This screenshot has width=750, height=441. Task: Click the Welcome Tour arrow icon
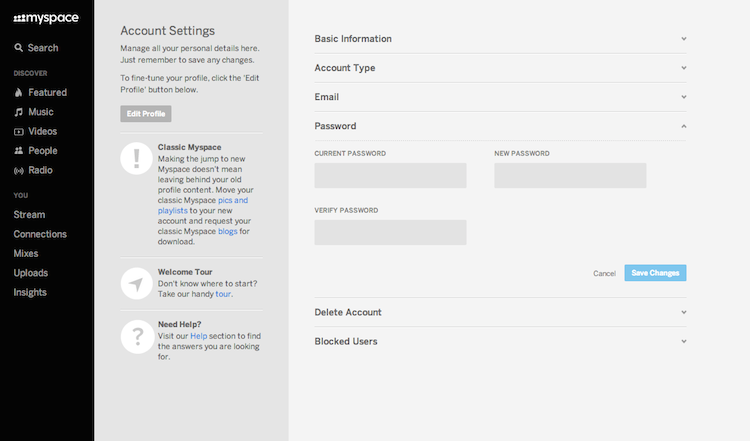(x=137, y=283)
